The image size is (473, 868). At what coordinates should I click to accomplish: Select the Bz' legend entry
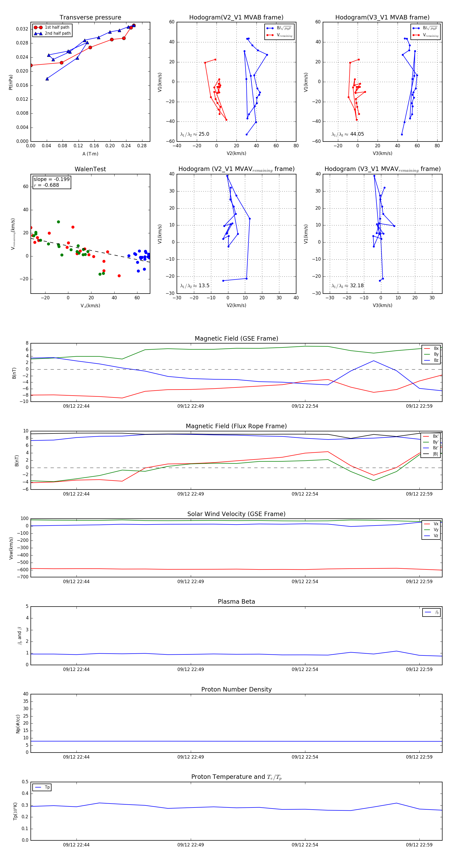[431, 448]
